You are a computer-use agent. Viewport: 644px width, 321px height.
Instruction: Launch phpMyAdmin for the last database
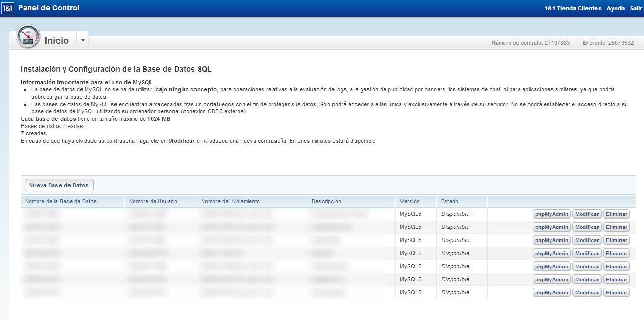pos(551,293)
